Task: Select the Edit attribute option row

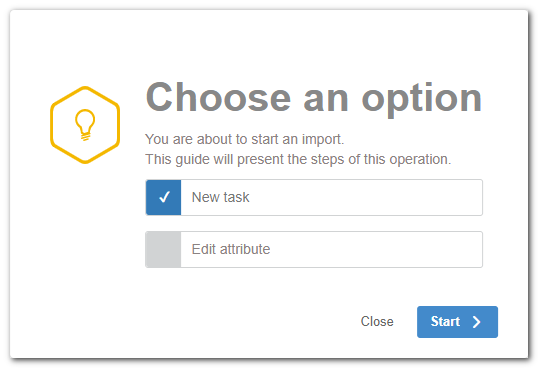Action: click(x=314, y=249)
